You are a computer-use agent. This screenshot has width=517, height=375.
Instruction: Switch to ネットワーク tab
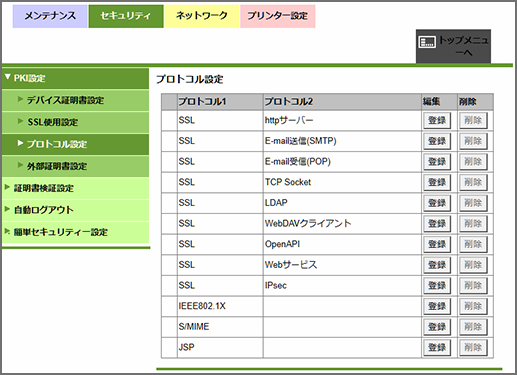(x=202, y=16)
